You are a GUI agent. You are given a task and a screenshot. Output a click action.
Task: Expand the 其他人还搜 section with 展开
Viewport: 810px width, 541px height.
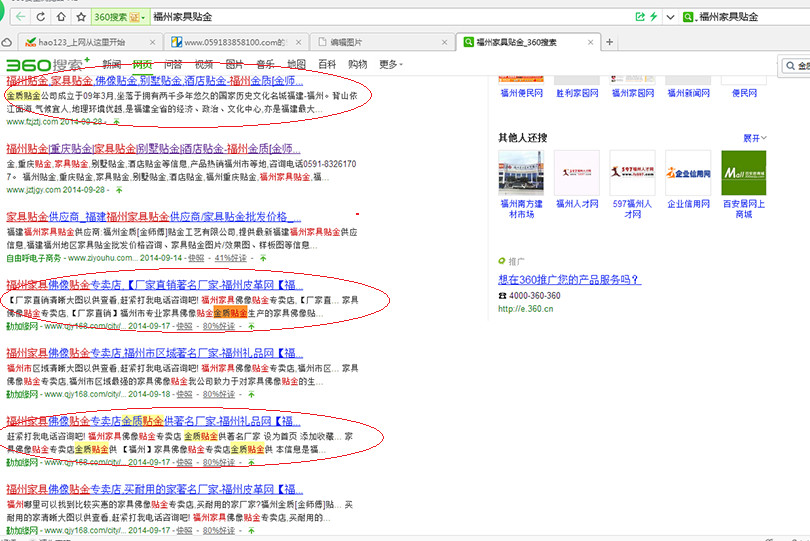[755, 138]
